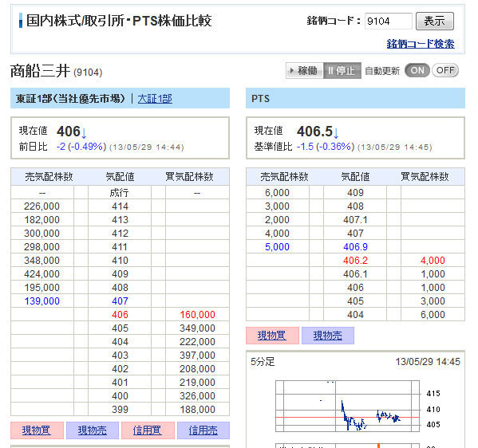Click the TSE current price 406
The height and width of the screenshot is (448, 478).
click(69, 132)
